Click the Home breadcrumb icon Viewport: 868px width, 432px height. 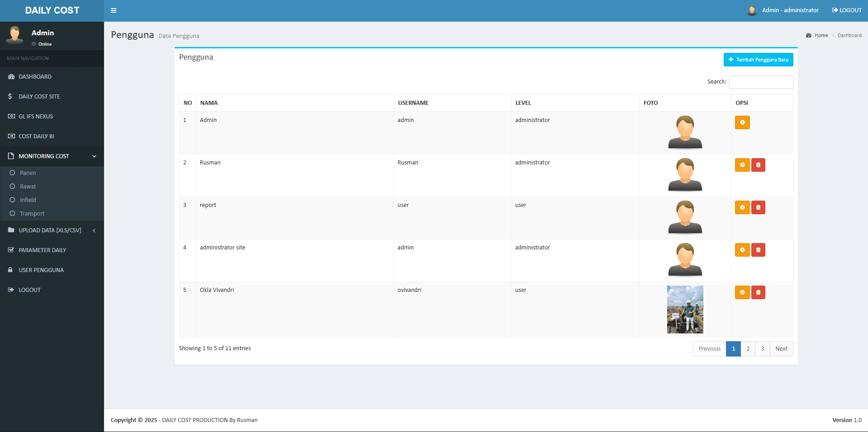[x=809, y=35]
